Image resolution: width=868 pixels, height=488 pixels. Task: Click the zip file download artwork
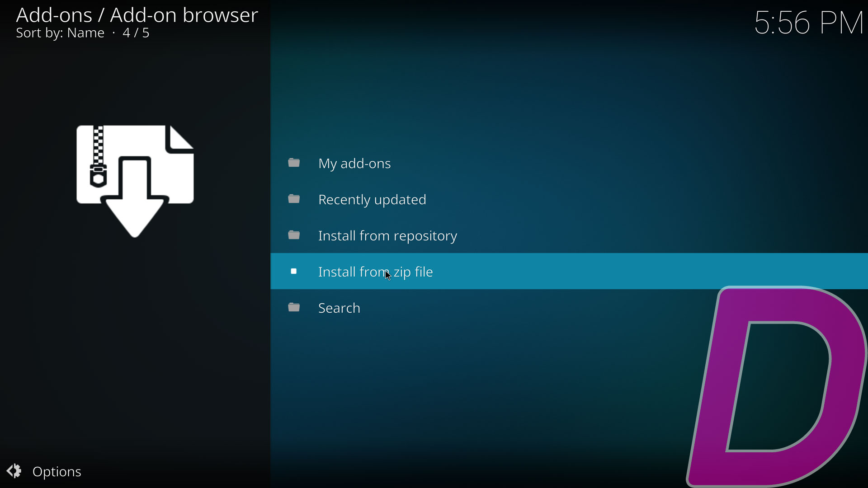point(135,181)
